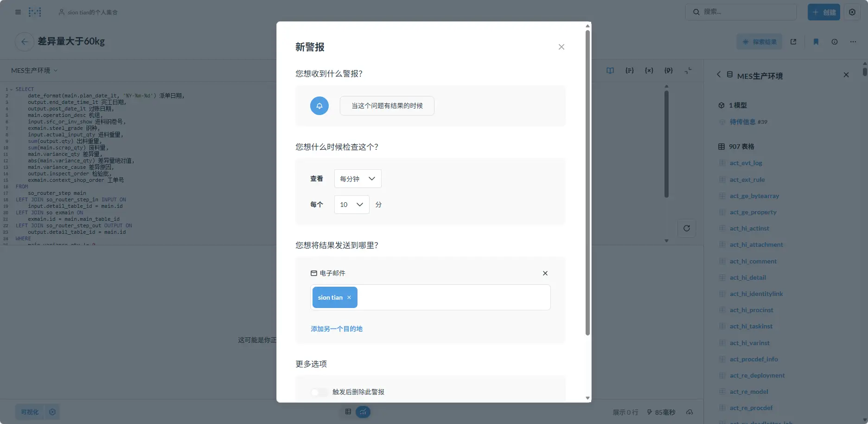The height and width of the screenshot is (424, 868).
Task: Expand the MES生产环境 database selector
Action: coord(34,71)
